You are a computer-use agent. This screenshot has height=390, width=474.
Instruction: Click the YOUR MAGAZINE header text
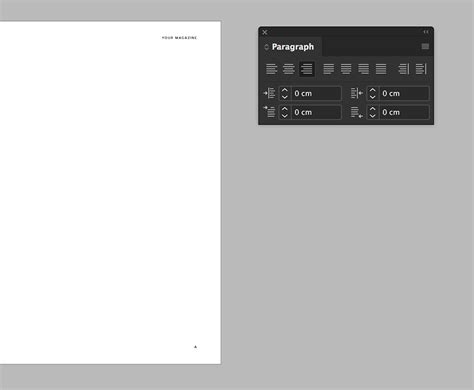click(179, 38)
